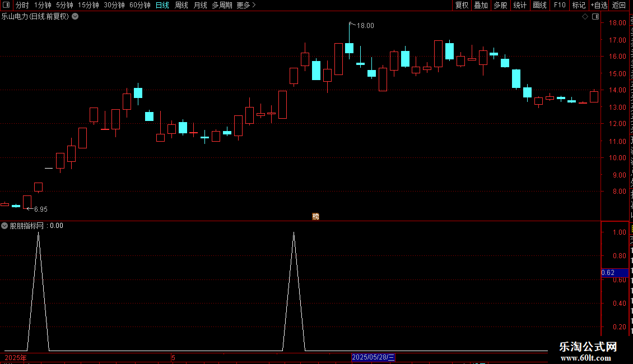Viewport: 633px width, 364px height.
Task: Expand the 股朋指标网 indicator dropdown
Action: pos(4,226)
